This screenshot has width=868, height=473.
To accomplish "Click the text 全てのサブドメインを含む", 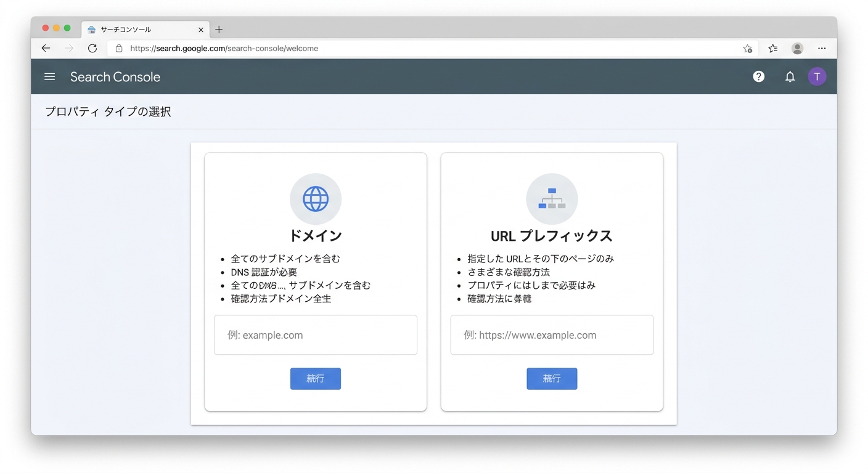I will [285, 259].
